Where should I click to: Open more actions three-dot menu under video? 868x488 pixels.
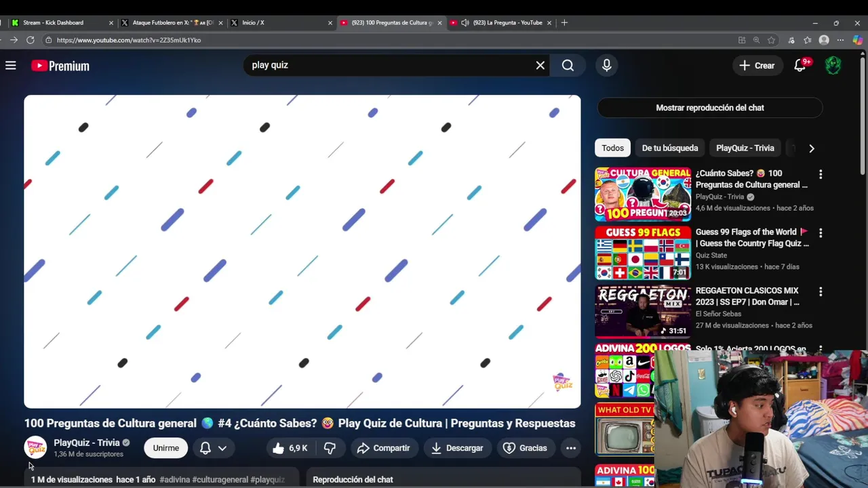571,448
